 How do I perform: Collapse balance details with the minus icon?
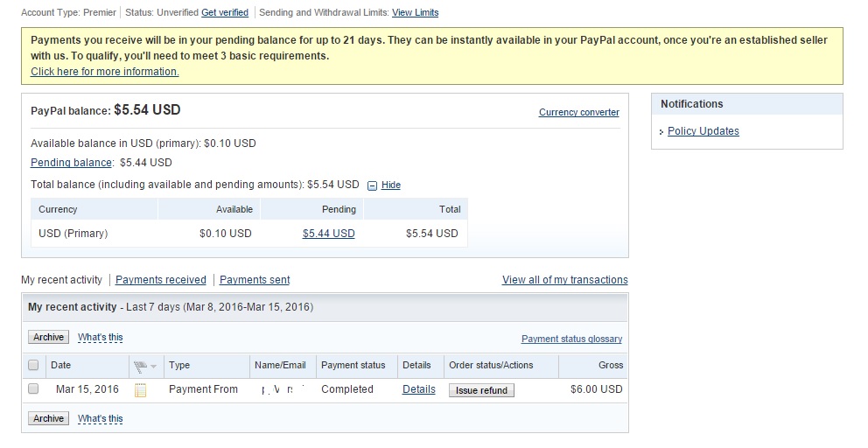[x=372, y=185]
